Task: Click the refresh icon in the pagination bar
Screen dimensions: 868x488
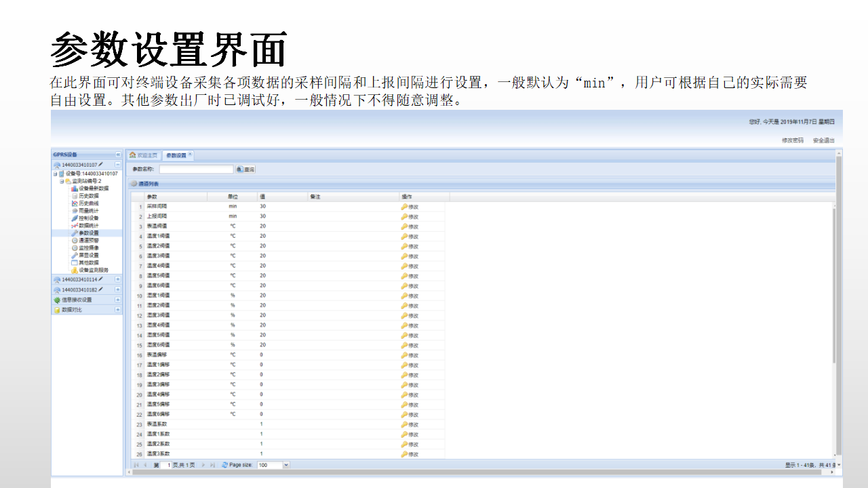Action: point(224,465)
